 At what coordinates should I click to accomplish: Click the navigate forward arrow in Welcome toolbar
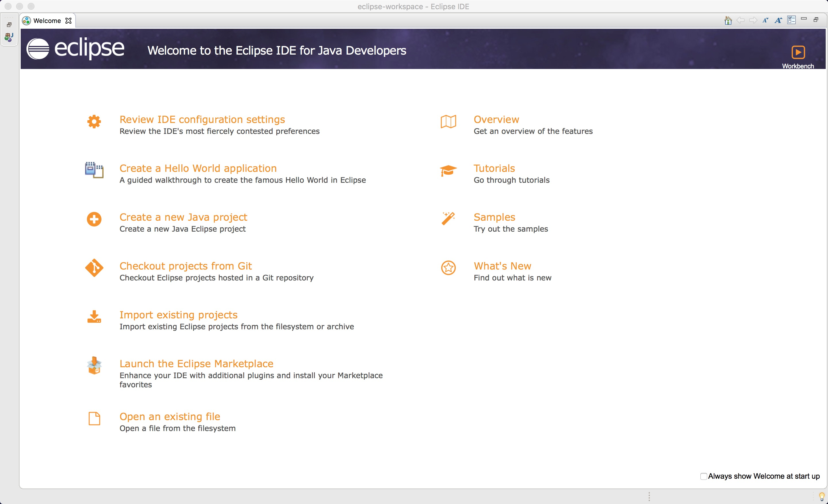753,20
